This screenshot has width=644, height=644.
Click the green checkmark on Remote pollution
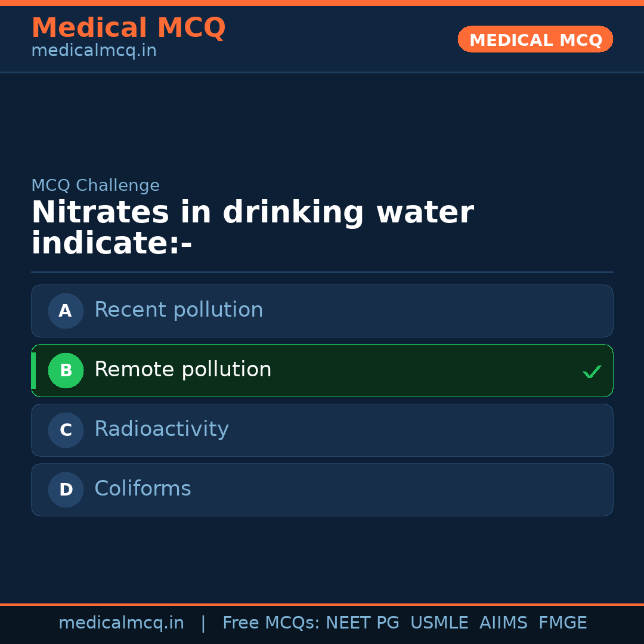[x=592, y=371]
